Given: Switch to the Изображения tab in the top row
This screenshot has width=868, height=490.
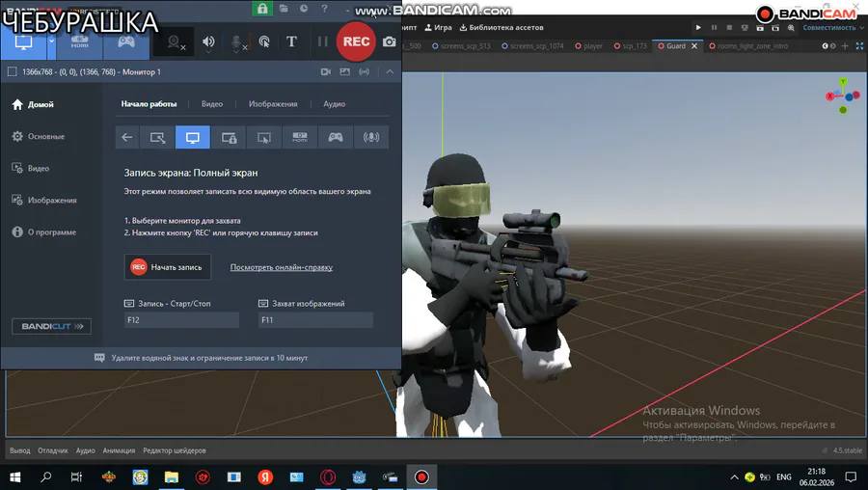Looking at the screenshot, I should pos(273,104).
